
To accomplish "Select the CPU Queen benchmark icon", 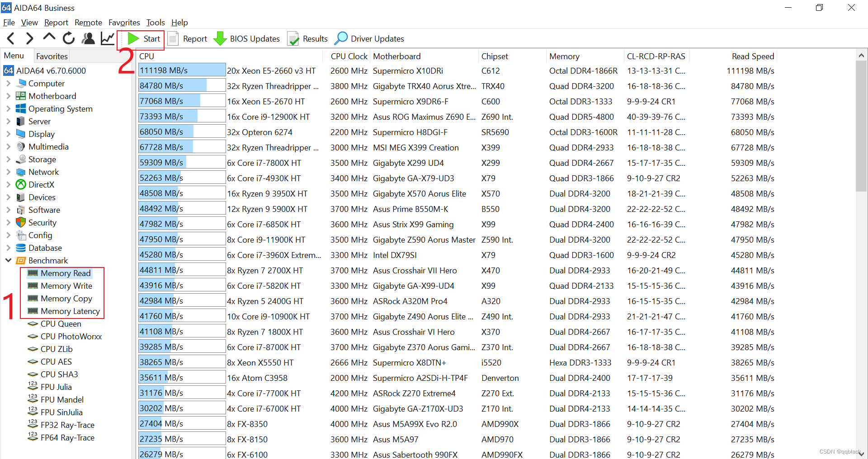I will (33, 324).
